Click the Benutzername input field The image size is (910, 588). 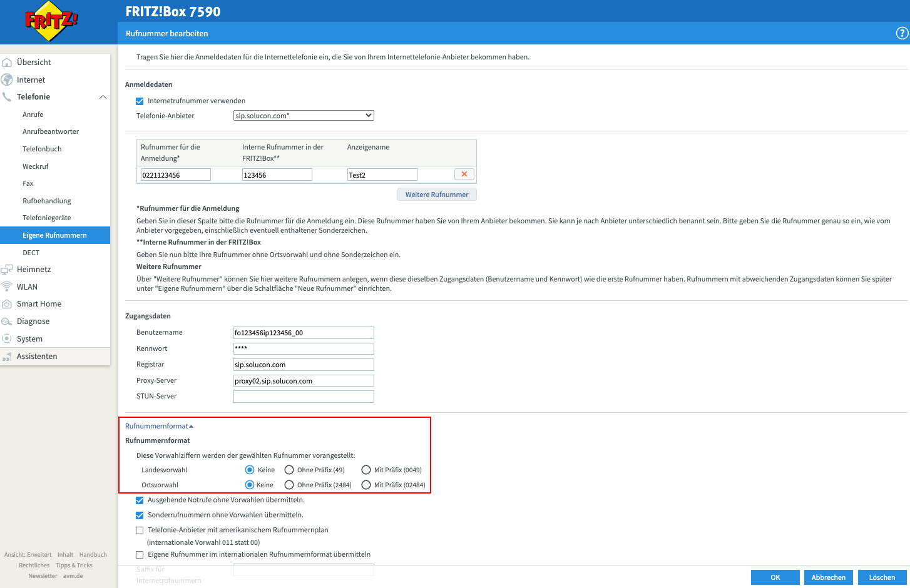(x=304, y=333)
